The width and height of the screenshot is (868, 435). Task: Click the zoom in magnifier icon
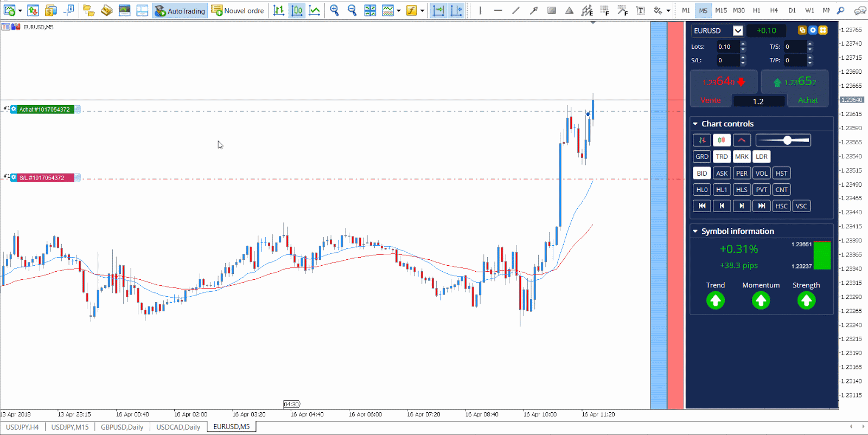[x=334, y=10]
